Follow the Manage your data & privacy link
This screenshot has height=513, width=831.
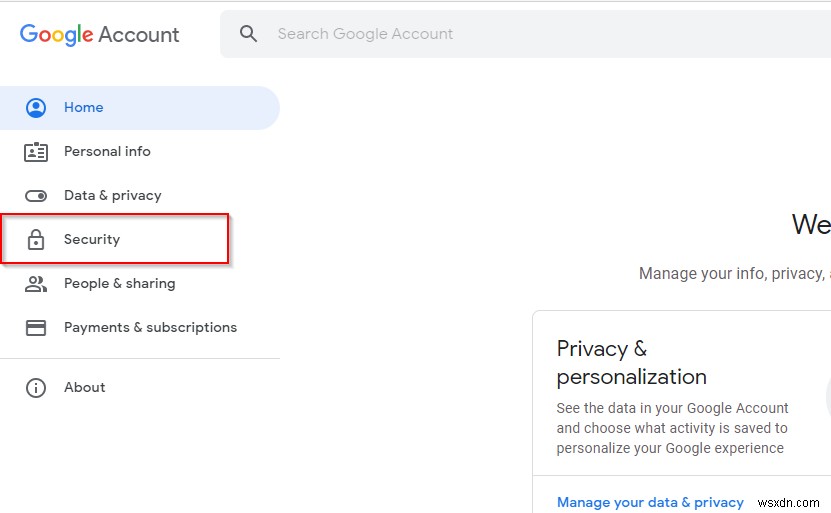(x=650, y=502)
